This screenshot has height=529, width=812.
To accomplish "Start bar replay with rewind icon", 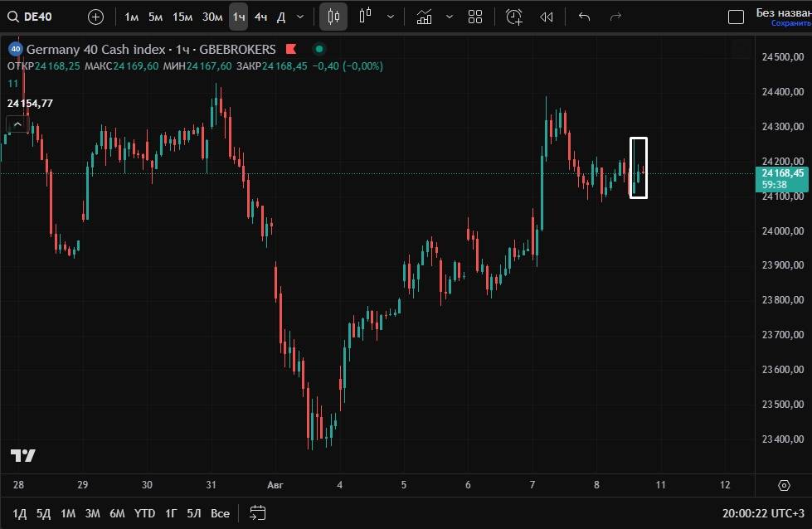I will pos(546,17).
